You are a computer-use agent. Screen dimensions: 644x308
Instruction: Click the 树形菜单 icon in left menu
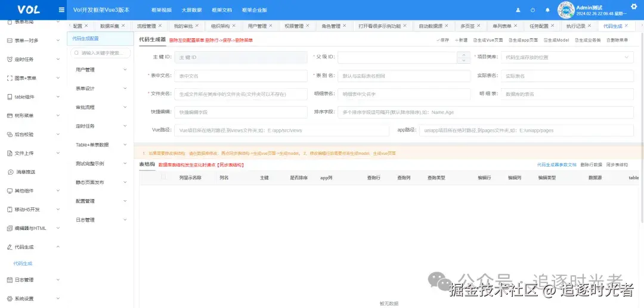10,116
